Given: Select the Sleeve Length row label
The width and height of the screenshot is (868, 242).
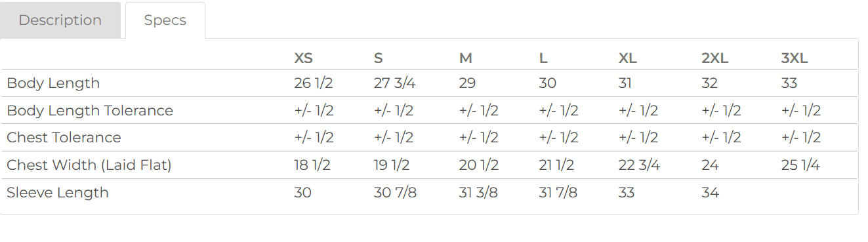Looking at the screenshot, I should point(58,193).
